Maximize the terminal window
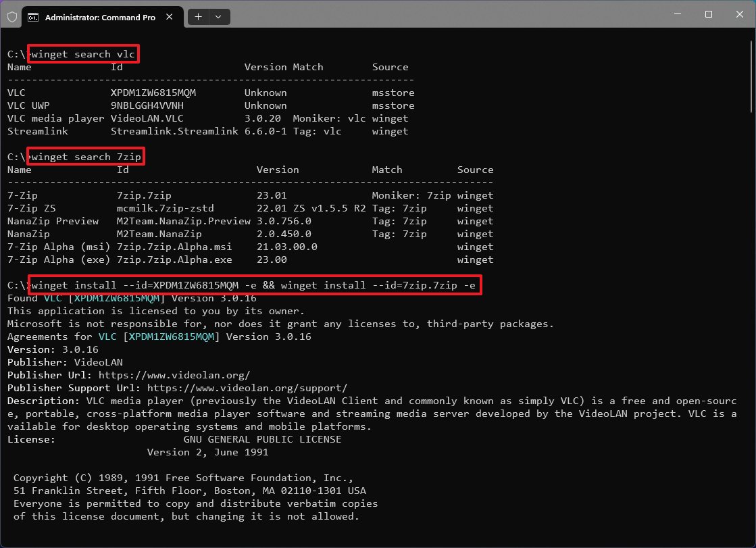The height and width of the screenshot is (548, 756). 708,14
